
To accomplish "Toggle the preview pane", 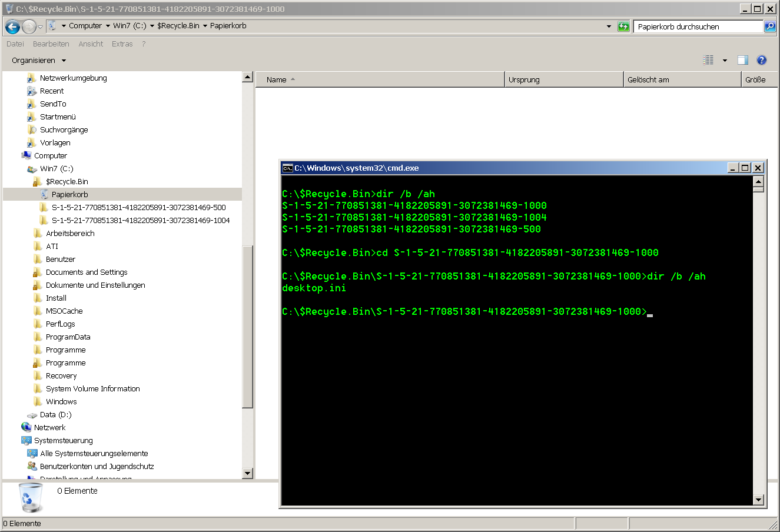I will 743,60.
